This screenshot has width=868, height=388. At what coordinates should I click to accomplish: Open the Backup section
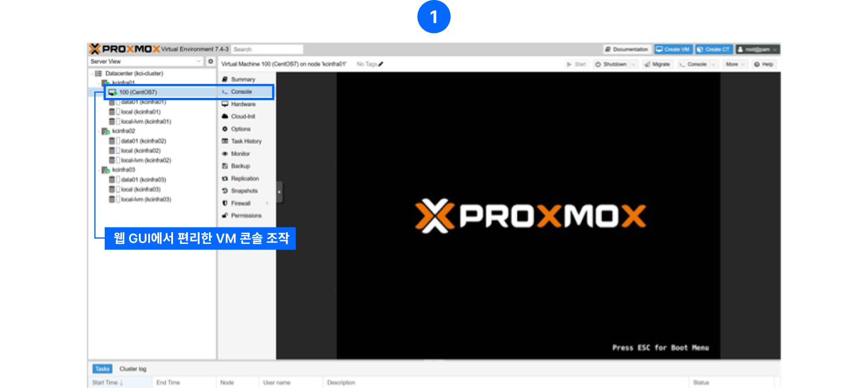point(240,166)
